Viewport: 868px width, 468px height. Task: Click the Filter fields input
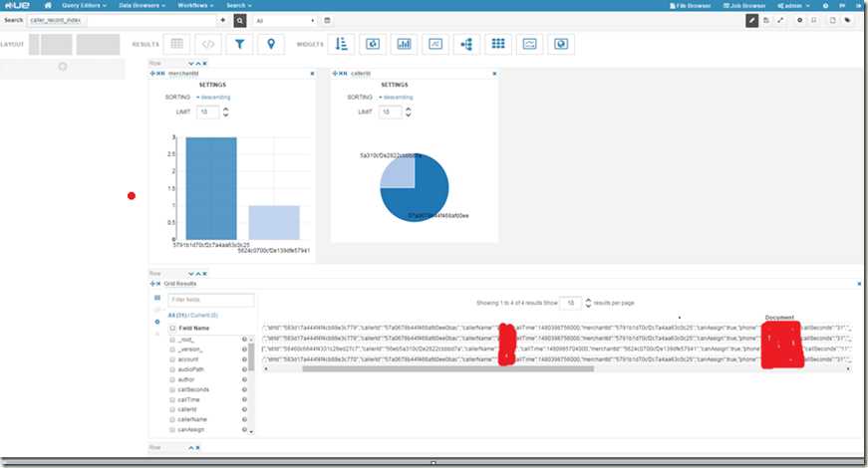(x=211, y=300)
